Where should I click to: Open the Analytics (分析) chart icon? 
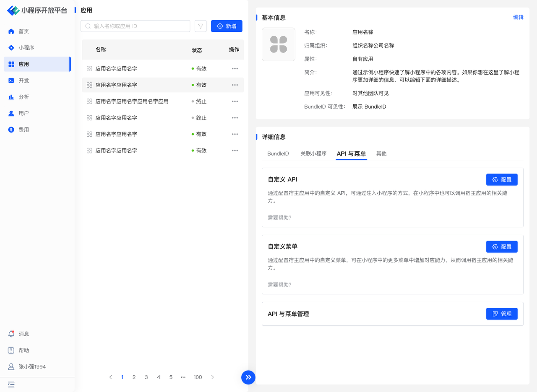click(x=11, y=97)
